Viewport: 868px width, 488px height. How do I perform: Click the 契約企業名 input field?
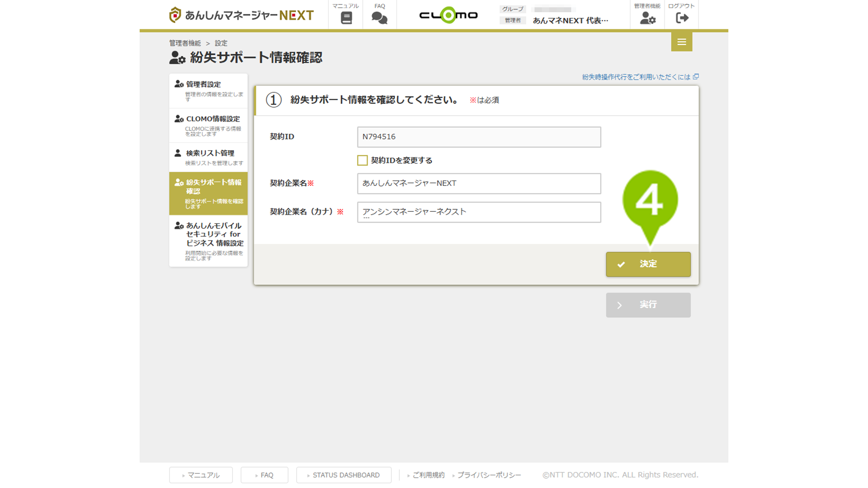pyautogui.click(x=478, y=183)
